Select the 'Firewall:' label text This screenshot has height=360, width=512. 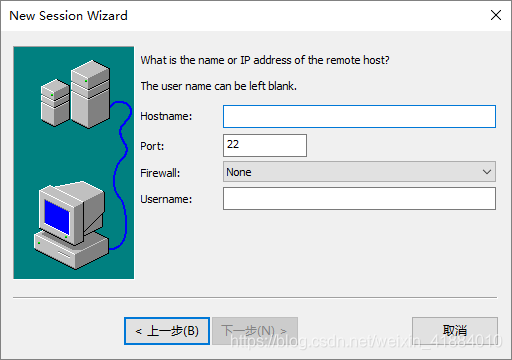(160, 173)
